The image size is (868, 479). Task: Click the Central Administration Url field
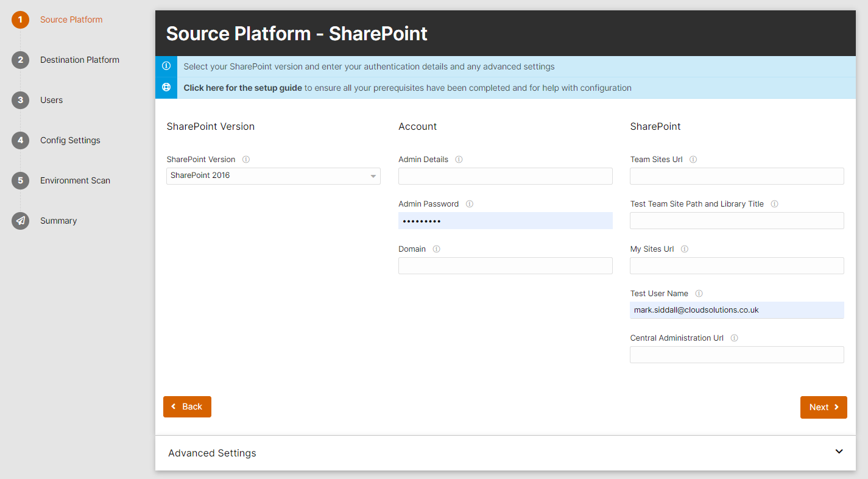[x=737, y=355]
